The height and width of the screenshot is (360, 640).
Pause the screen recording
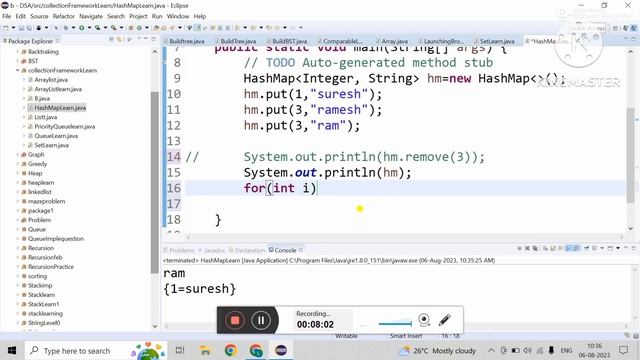(x=261, y=320)
